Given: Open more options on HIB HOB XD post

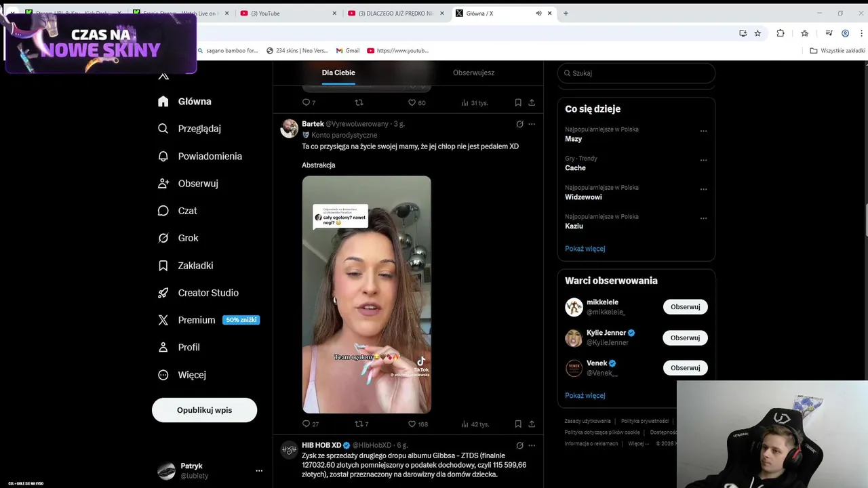Looking at the screenshot, I should (532, 445).
